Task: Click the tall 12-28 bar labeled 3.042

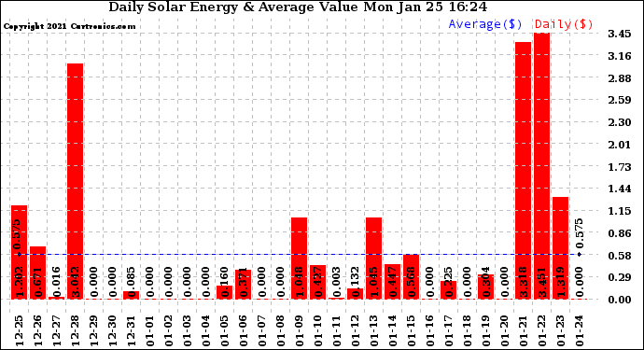Action: tap(76, 181)
